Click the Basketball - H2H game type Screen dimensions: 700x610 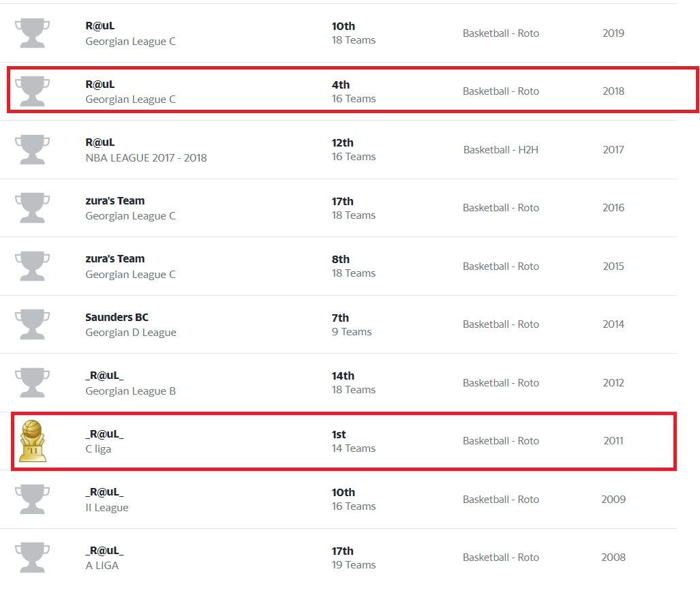(x=500, y=150)
